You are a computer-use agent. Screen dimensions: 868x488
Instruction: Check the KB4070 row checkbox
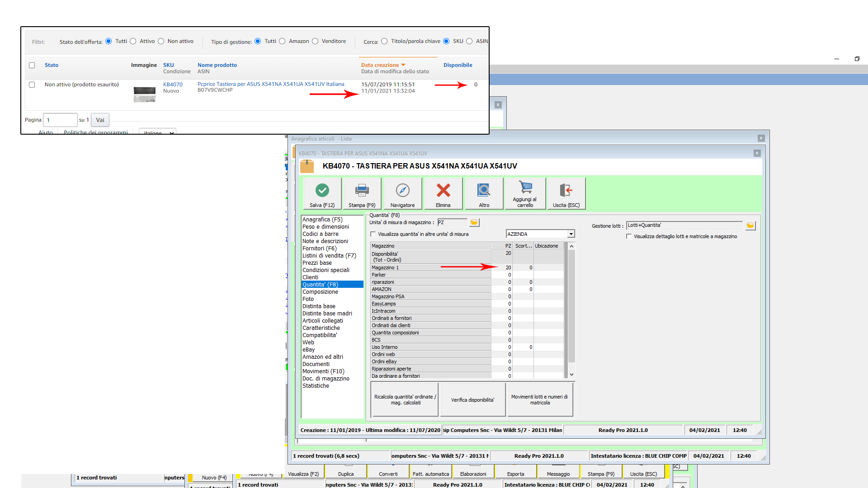(32, 84)
